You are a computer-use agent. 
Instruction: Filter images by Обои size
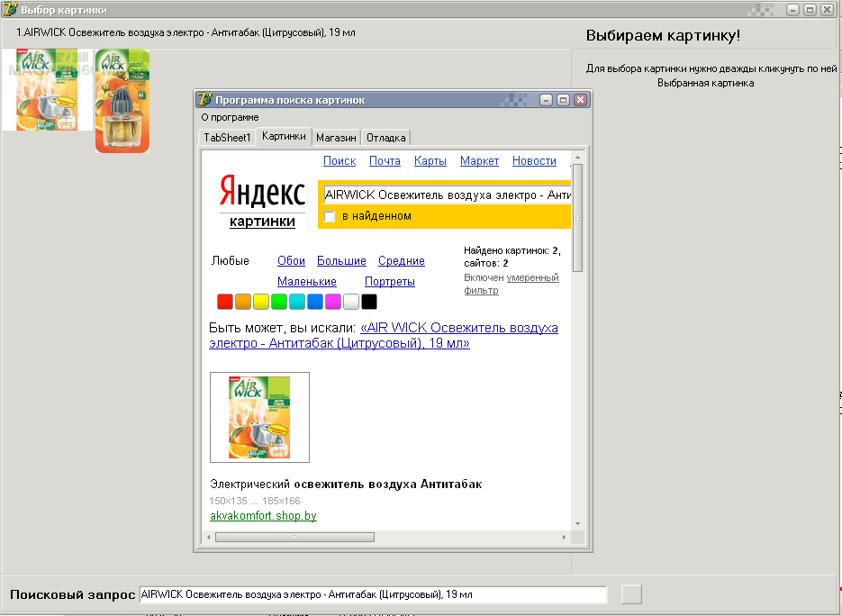[291, 260]
